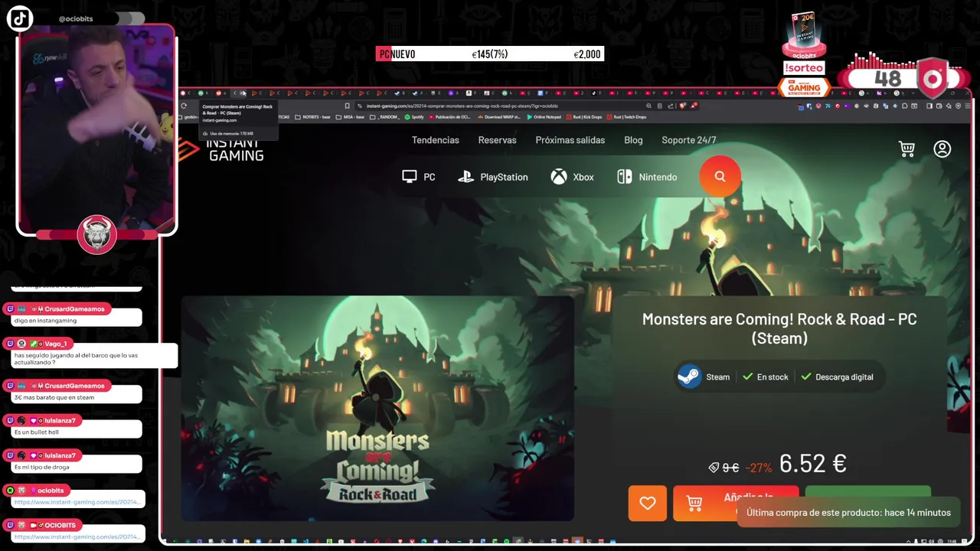Click the bookmark icon in address bar
The image size is (980, 551).
click(347, 106)
